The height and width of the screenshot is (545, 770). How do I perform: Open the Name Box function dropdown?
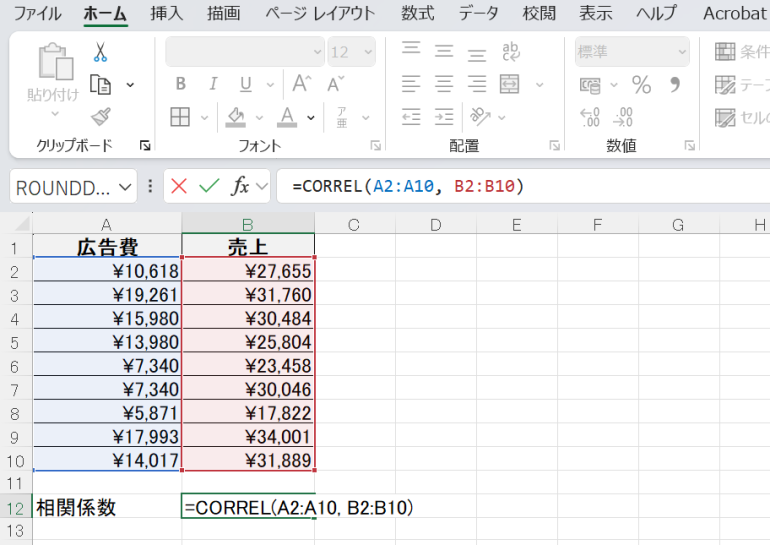pos(125,187)
